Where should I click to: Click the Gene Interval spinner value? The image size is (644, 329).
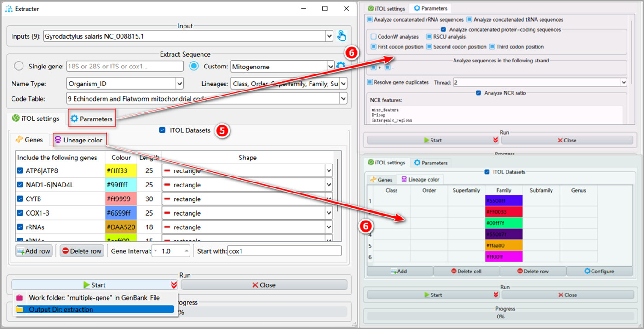point(171,251)
